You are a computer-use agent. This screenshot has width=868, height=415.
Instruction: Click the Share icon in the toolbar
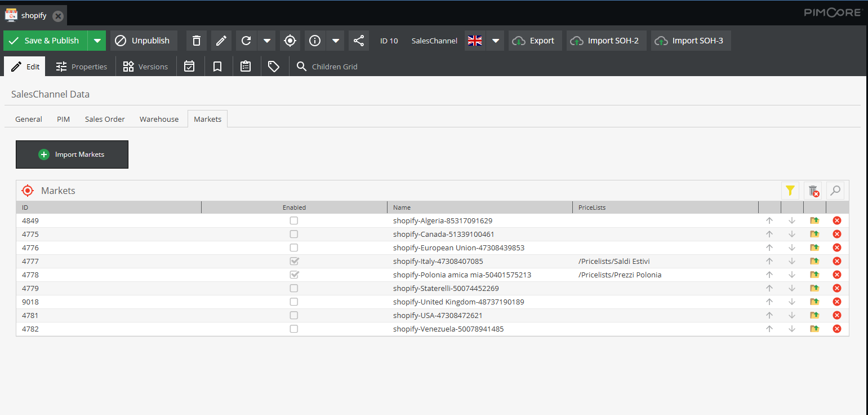click(x=359, y=41)
